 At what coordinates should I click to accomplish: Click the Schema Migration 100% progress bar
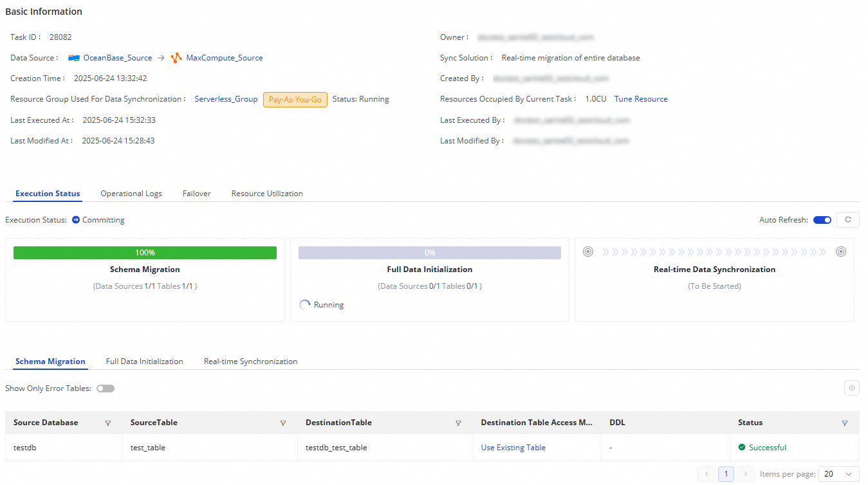pyautogui.click(x=145, y=253)
